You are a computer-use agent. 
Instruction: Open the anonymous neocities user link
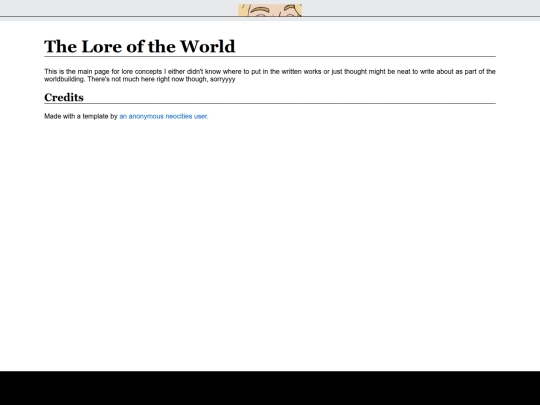pos(164,116)
